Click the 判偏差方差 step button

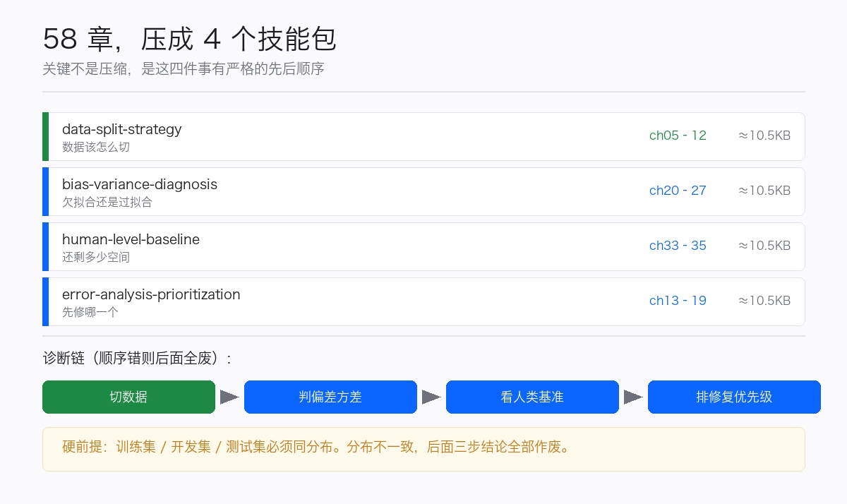click(x=330, y=397)
